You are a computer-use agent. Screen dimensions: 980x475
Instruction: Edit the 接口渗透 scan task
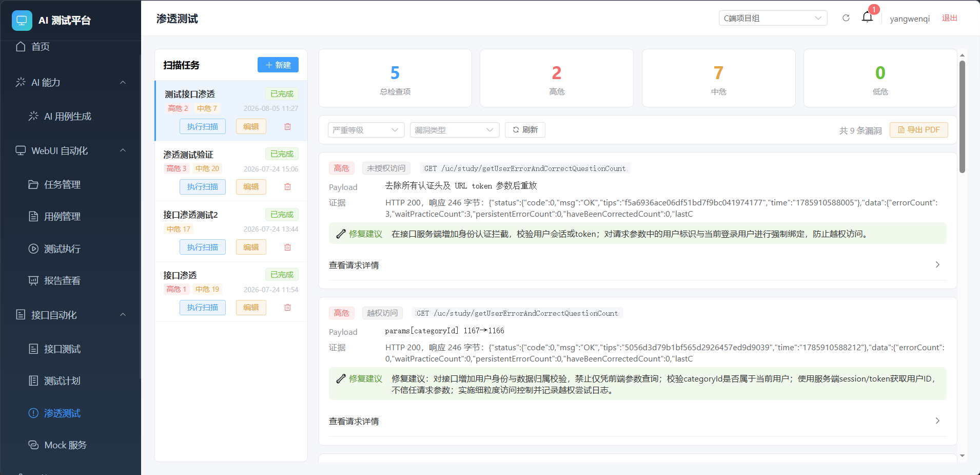click(251, 307)
